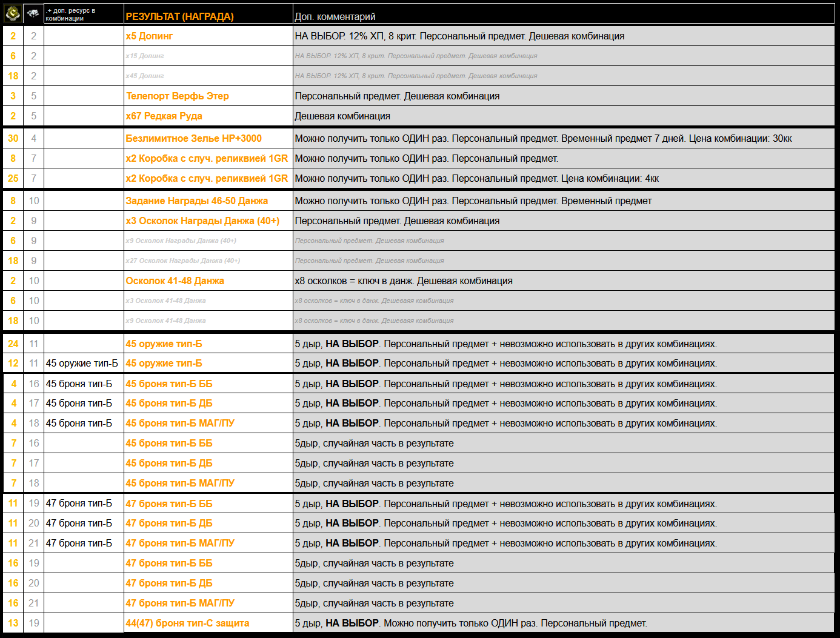The height and width of the screenshot is (638, 840).
Task: Click the greyed "x45 Допинг" reward
Action: point(145,76)
